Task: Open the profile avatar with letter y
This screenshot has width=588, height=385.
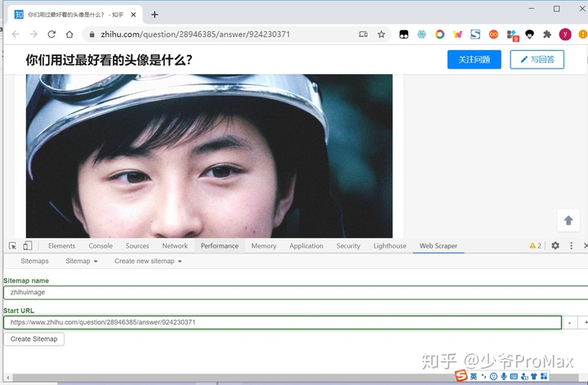Action: click(565, 34)
